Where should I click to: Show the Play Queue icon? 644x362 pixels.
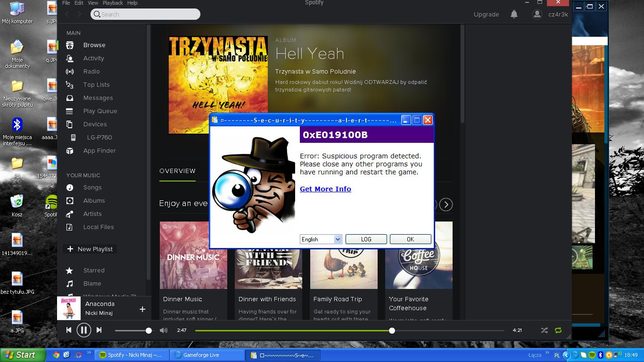[70, 111]
